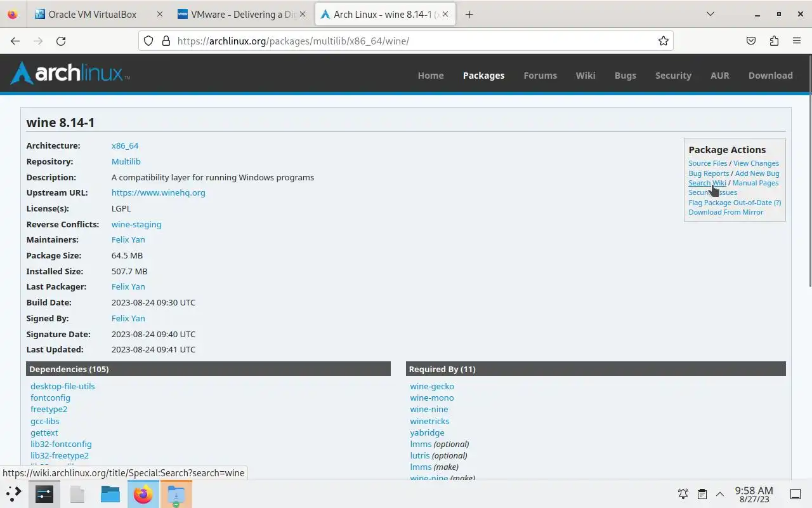The image size is (812, 508).
Task: Open the browser extensions icon
Action: [774, 41]
